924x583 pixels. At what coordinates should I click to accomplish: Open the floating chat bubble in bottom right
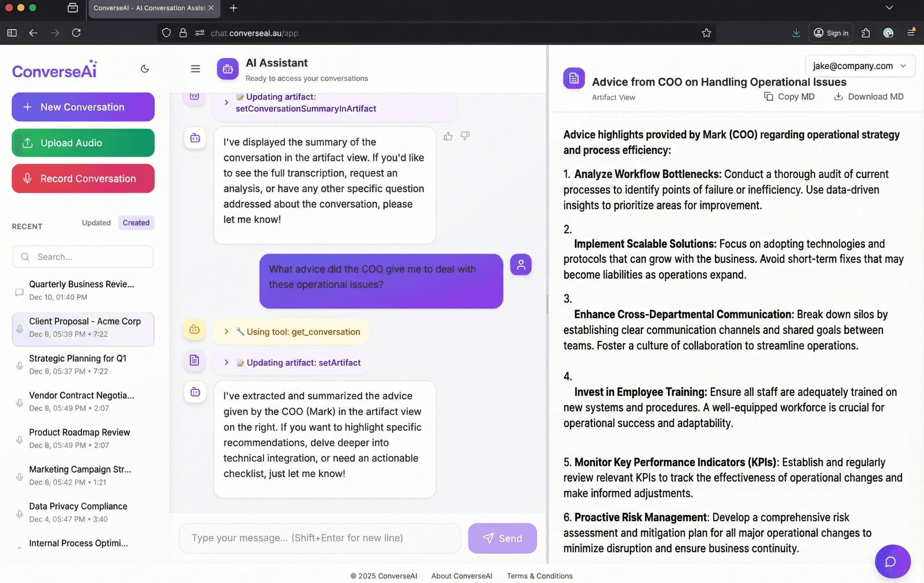click(892, 562)
